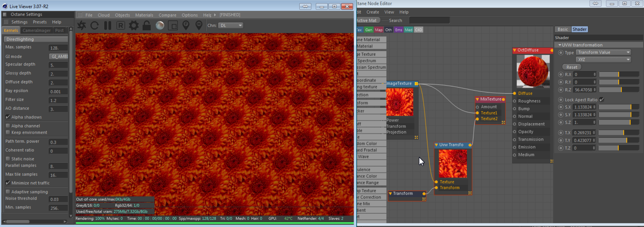Click the Node Editor Search field
Viewport: 644px width, 227px height.
(x=429, y=21)
